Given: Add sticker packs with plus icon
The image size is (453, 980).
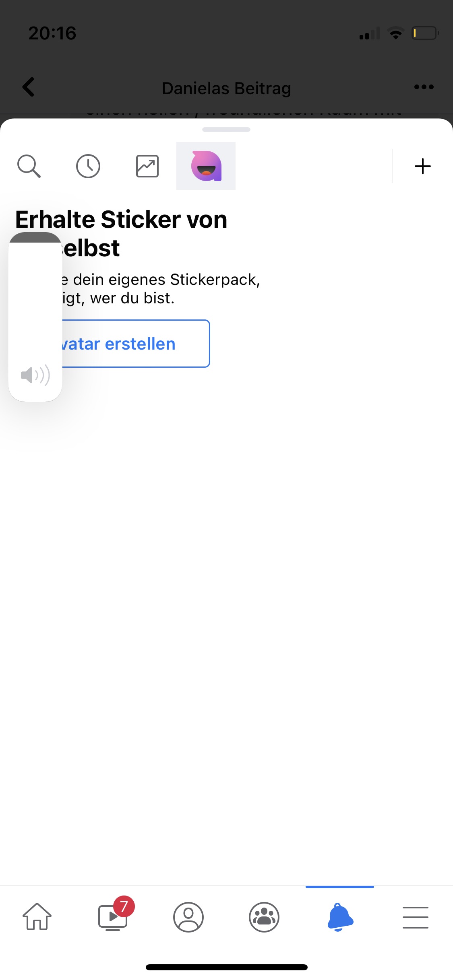Looking at the screenshot, I should [423, 166].
